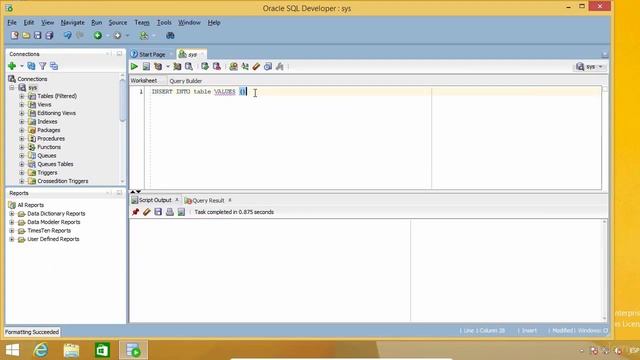Viewport: 640px width, 360px height.
Task: Select the Packages tree item
Action: point(49,130)
